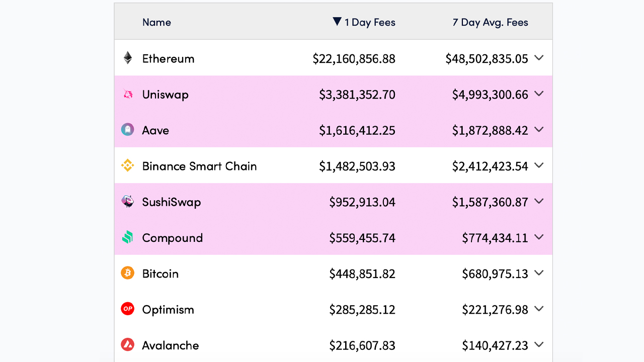Sort by the 1 Day Fees column
644x362 pixels.
pyautogui.click(x=370, y=22)
